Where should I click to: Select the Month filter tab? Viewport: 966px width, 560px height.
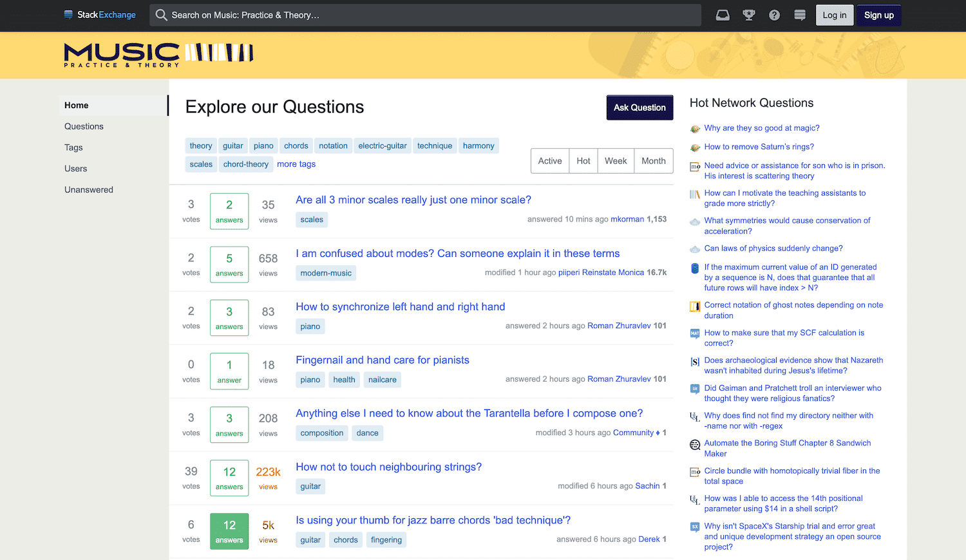pos(653,160)
